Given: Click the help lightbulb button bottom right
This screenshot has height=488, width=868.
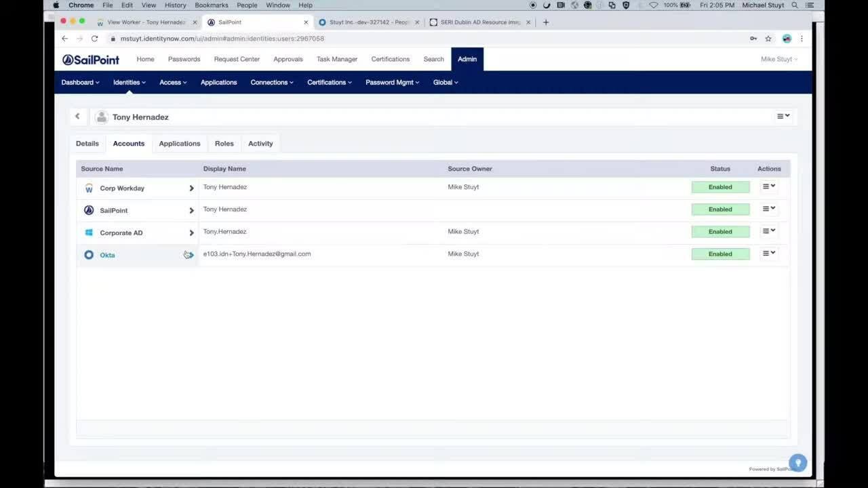Looking at the screenshot, I should pos(798,463).
